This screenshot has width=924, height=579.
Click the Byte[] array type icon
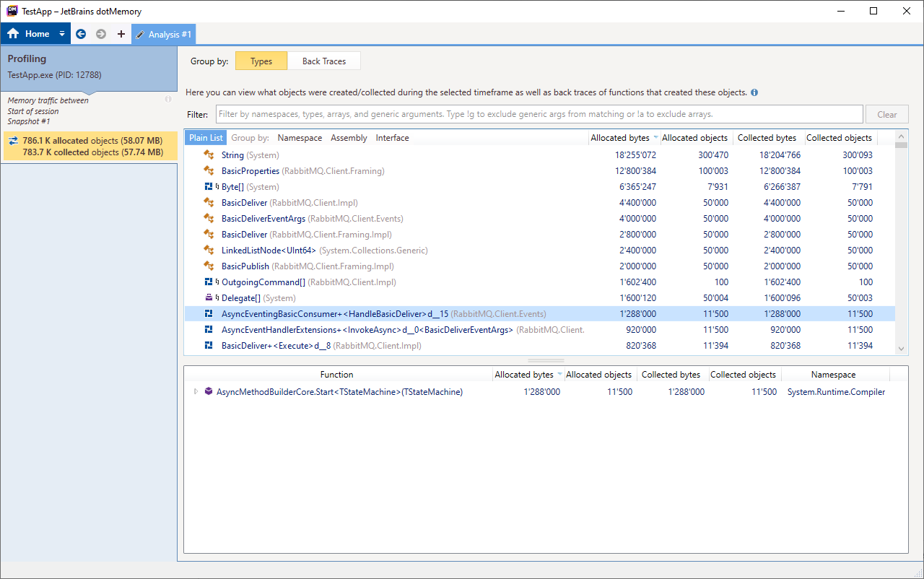coord(209,187)
